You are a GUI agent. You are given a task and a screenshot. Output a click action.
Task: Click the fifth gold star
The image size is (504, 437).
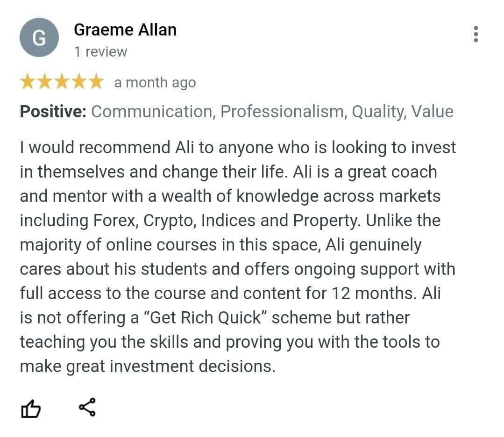pyautogui.click(x=95, y=82)
